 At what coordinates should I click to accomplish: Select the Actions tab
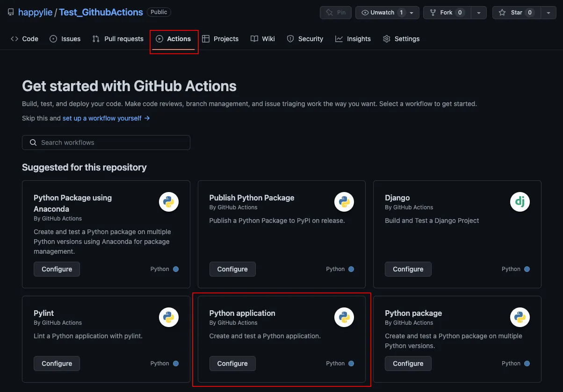(x=173, y=39)
